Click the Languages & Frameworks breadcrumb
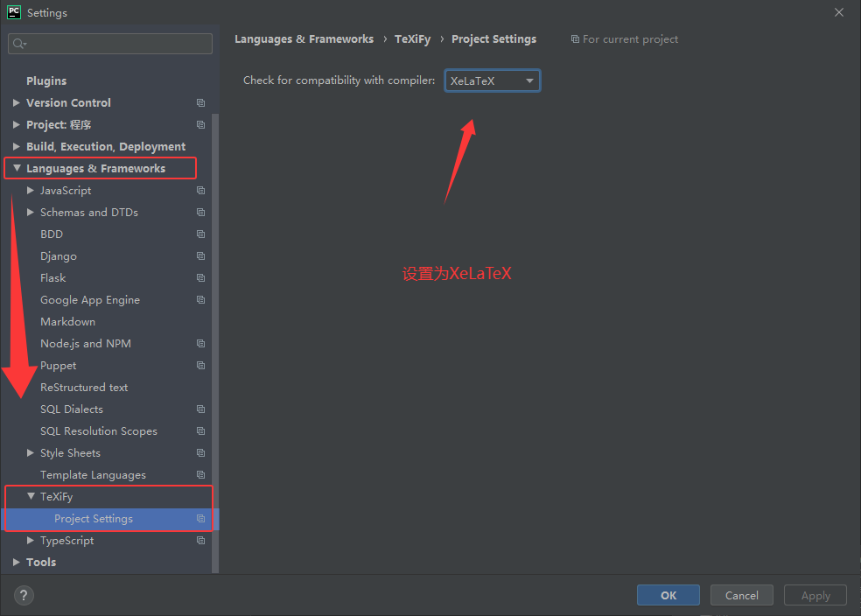The width and height of the screenshot is (861, 616). [x=304, y=39]
